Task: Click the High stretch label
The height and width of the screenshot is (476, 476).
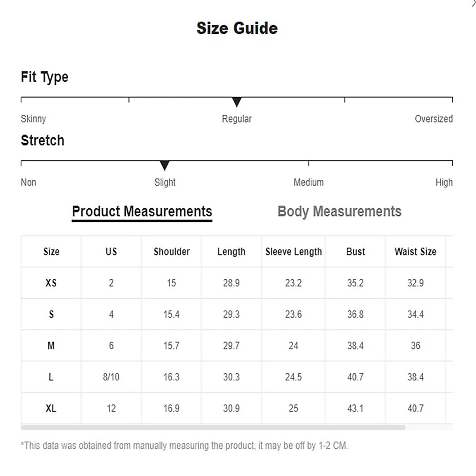Action: (x=444, y=182)
